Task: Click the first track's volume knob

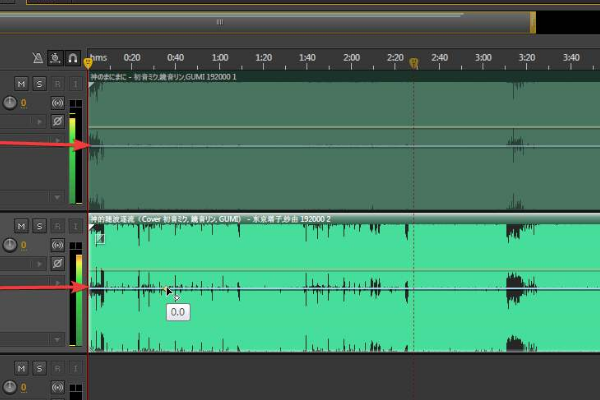Action: pyautogui.click(x=10, y=103)
